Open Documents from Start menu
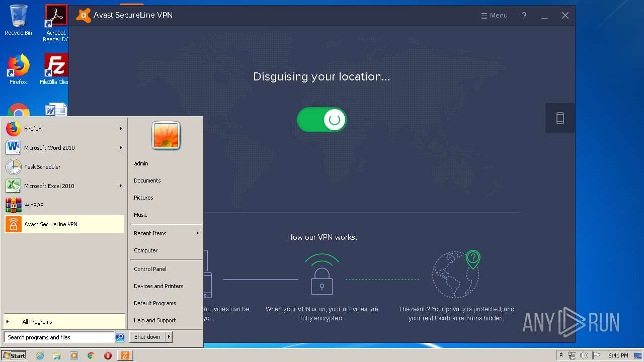The height and width of the screenshot is (362, 644). tap(147, 180)
